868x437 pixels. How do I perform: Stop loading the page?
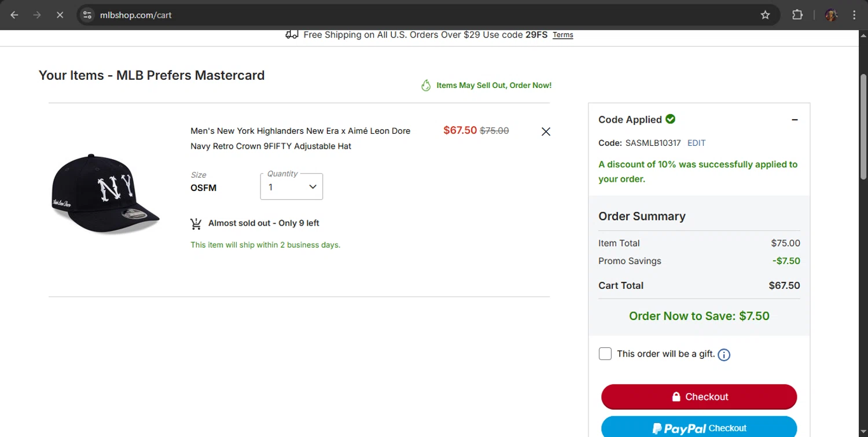click(60, 15)
